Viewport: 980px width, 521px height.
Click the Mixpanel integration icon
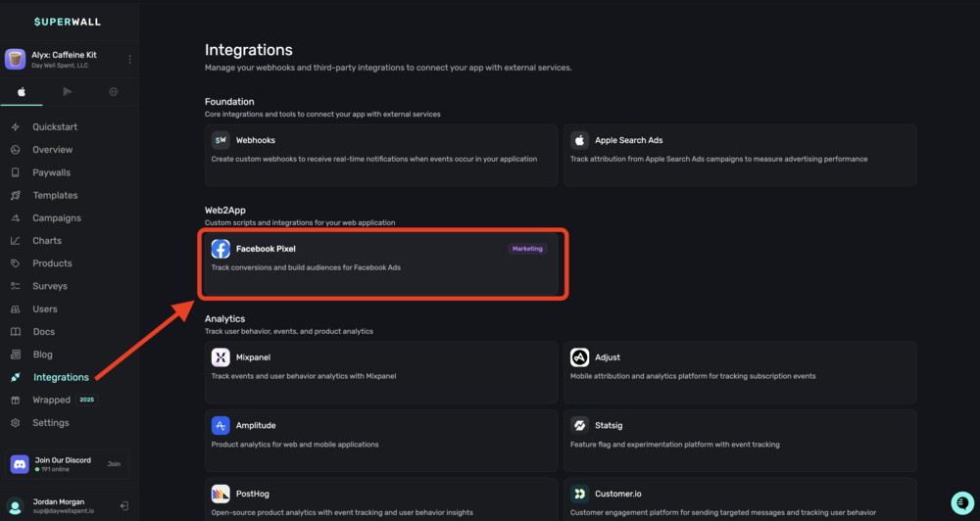pyautogui.click(x=220, y=357)
